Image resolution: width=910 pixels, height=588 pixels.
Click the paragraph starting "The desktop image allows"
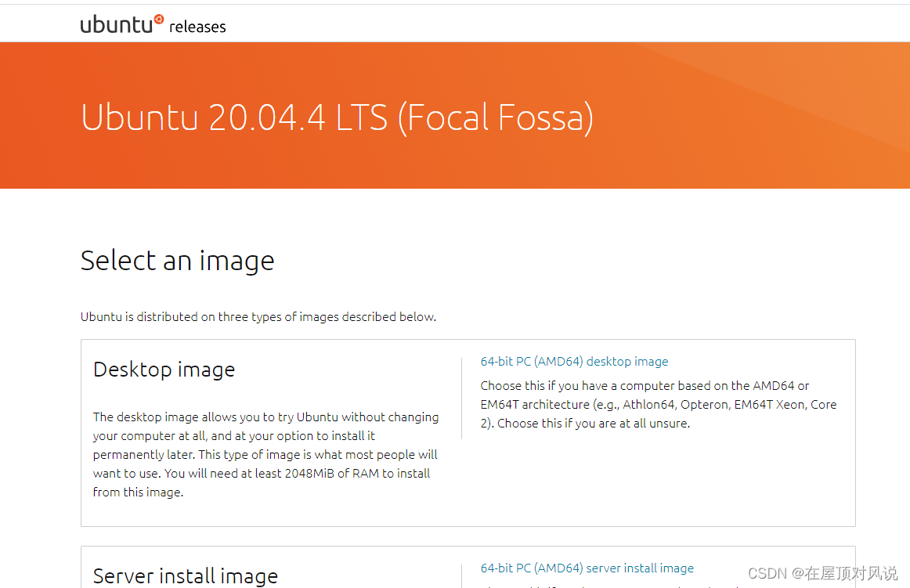pyautogui.click(x=265, y=454)
